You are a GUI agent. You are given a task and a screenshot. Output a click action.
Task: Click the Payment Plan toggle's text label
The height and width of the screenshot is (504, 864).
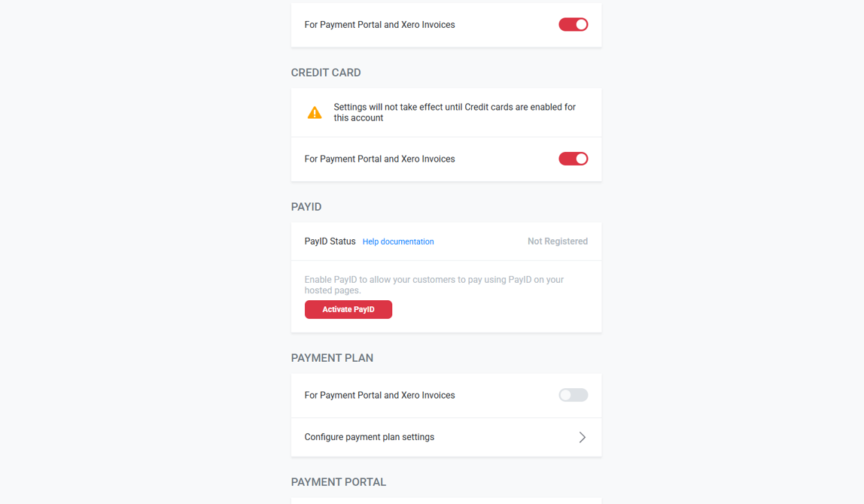click(379, 395)
